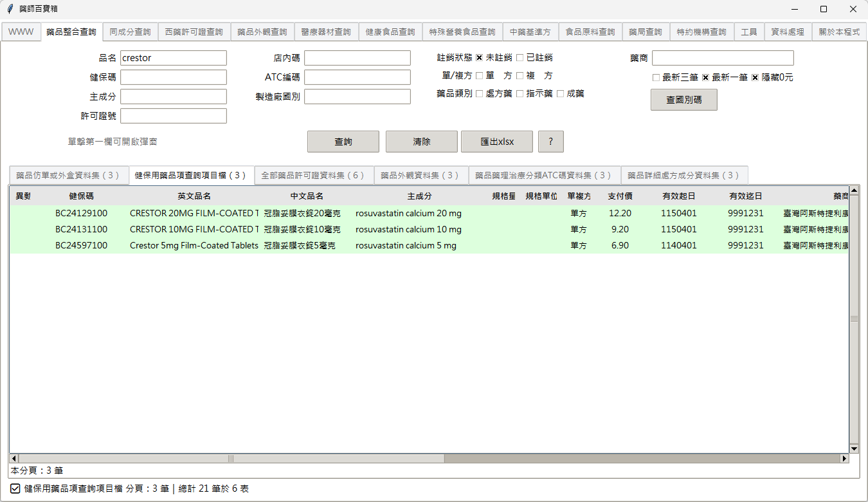Switch to the 西藥許可證查詢 tab
868x502 pixels.
tap(194, 32)
